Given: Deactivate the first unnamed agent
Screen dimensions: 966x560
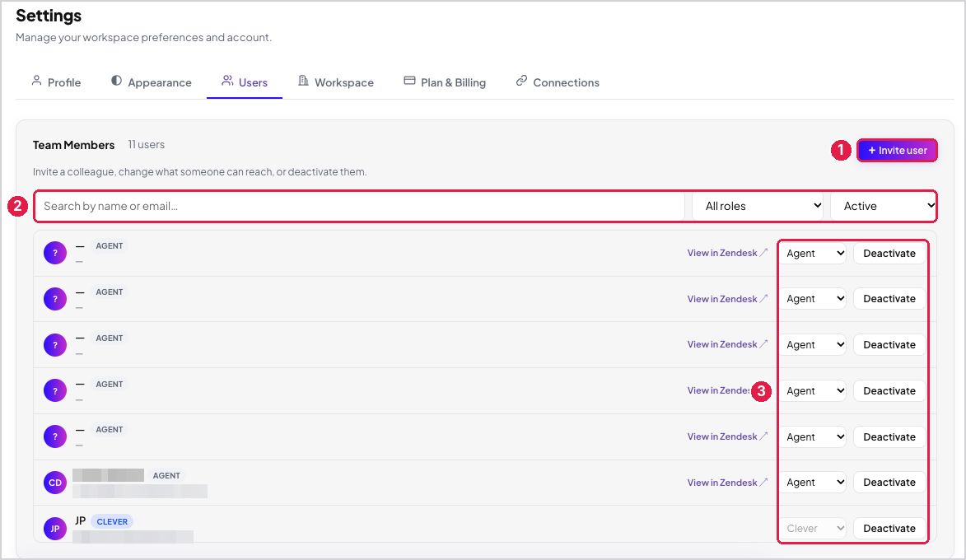Looking at the screenshot, I should coord(889,253).
